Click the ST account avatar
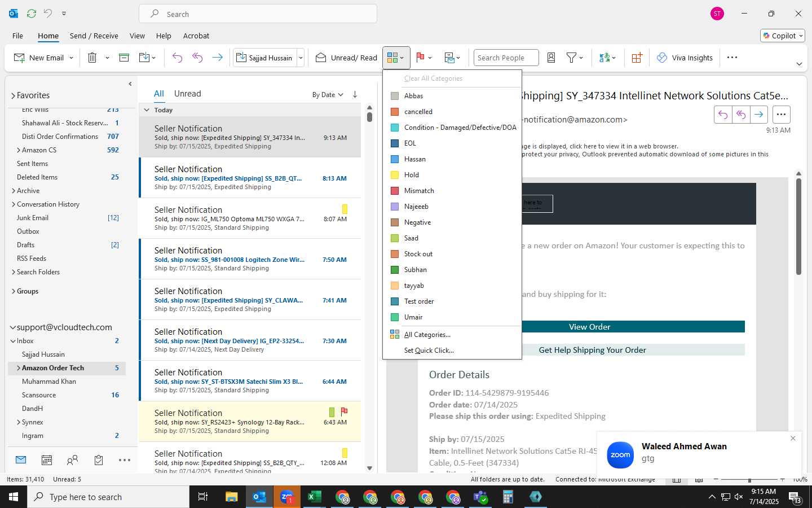Viewport: 812px width, 508px height. pyautogui.click(x=717, y=14)
